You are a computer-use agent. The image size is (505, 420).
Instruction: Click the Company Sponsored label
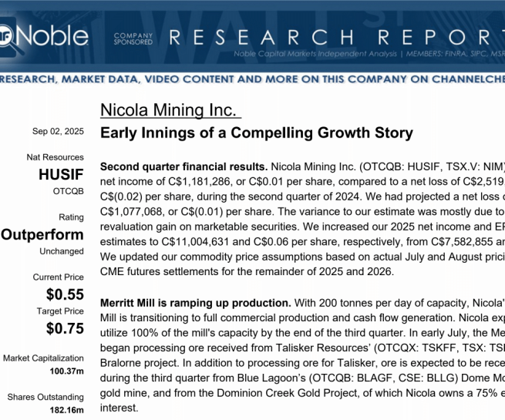click(x=128, y=39)
